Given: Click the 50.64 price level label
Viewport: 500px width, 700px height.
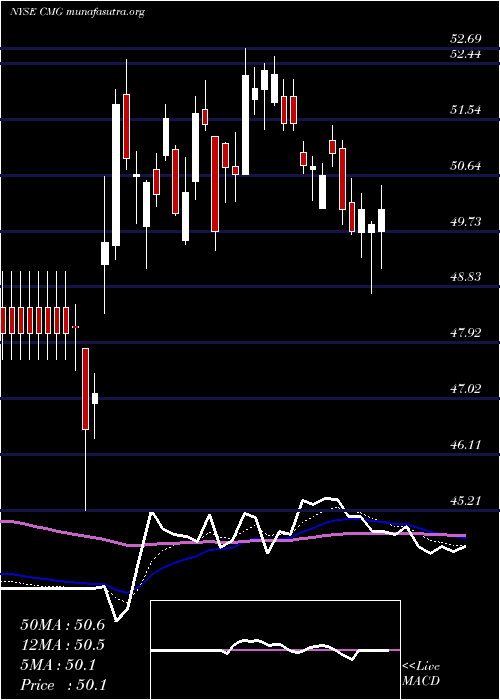Looking at the screenshot, I should pos(466,166).
